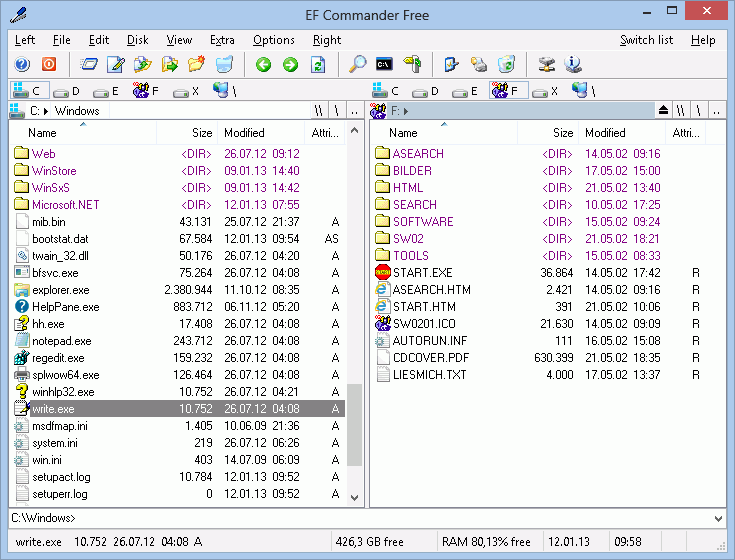
Task: Select drive E in the right drive bar
Action: [465, 91]
